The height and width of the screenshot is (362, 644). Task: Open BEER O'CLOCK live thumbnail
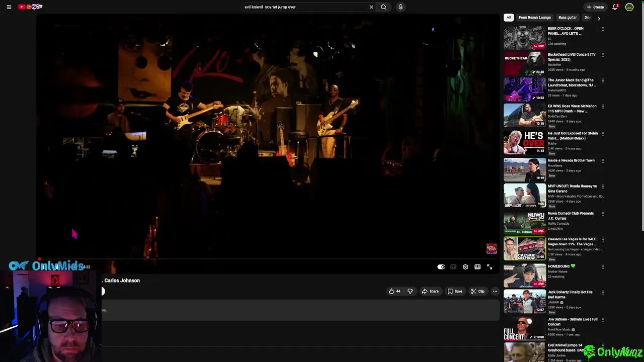(525, 37)
